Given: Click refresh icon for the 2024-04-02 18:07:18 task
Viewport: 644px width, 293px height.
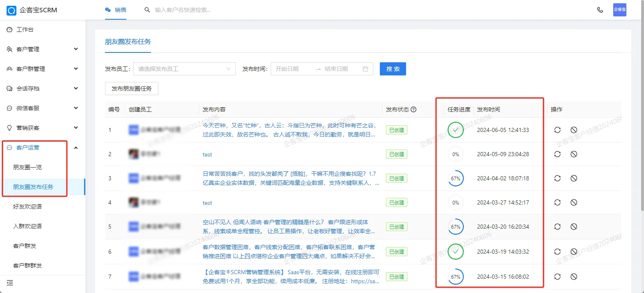Looking at the screenshot, I should 557,178.
